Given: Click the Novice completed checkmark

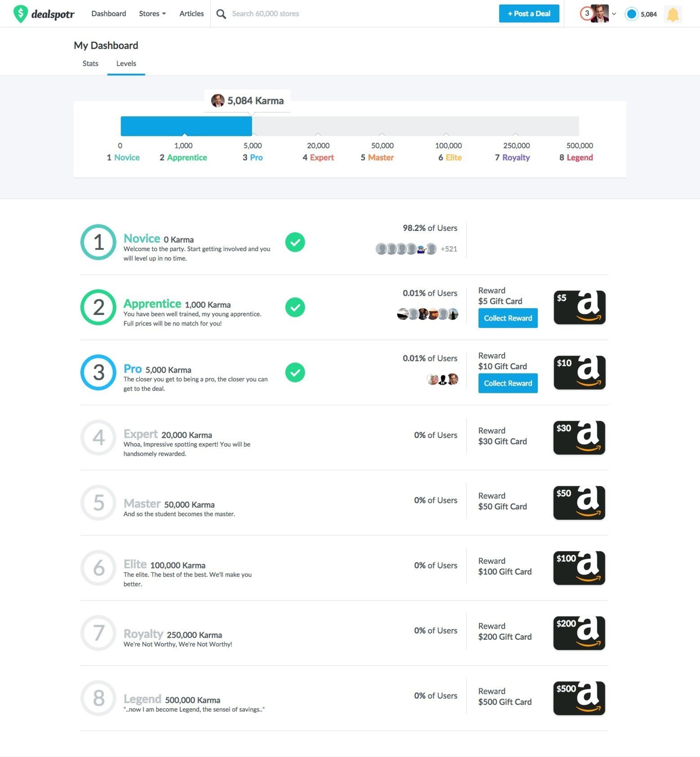Looking at the screenshot, I should coord(295,242).
